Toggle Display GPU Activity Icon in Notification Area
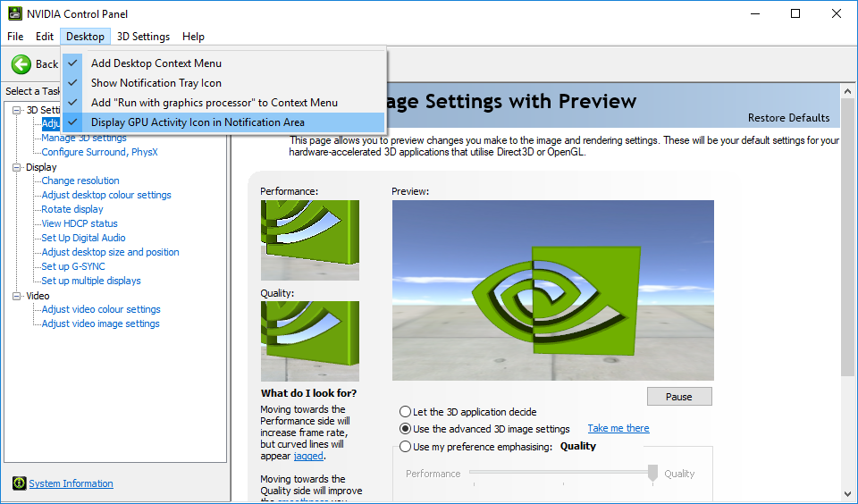Viewport: 858px width, 504px height. click(x=224, y=122)
